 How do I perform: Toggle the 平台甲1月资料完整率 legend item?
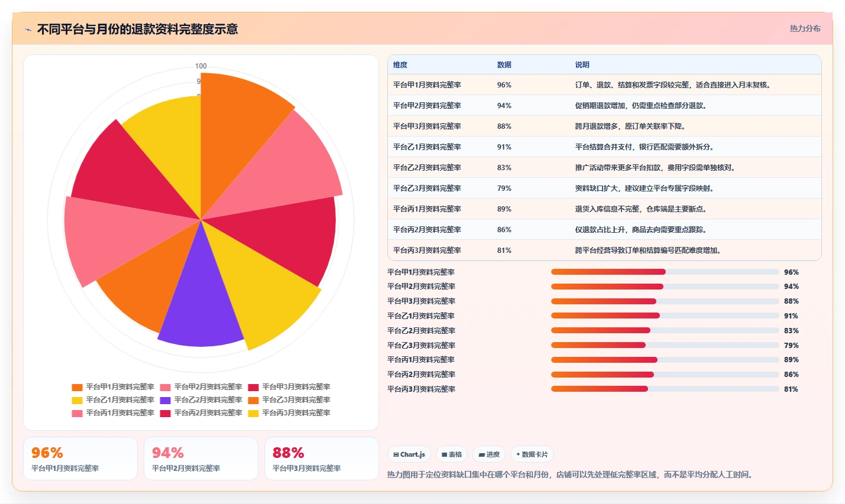click(113, 387)
